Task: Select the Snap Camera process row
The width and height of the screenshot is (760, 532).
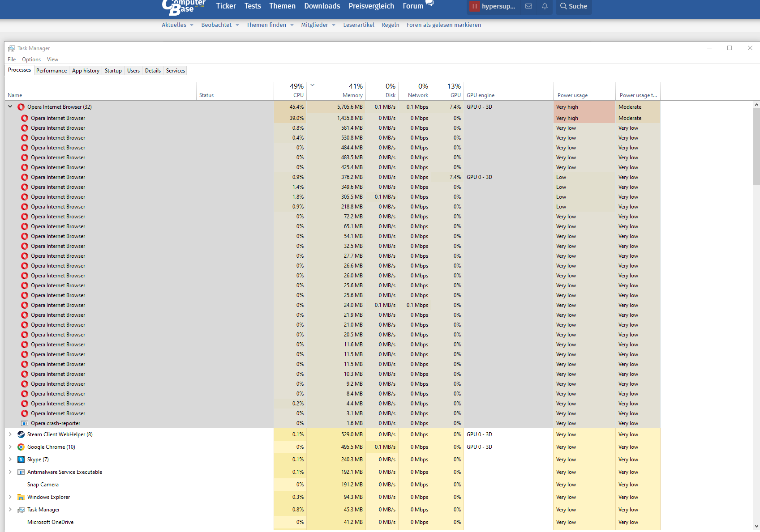Action: pyautogui.click(x=332, y=485)
